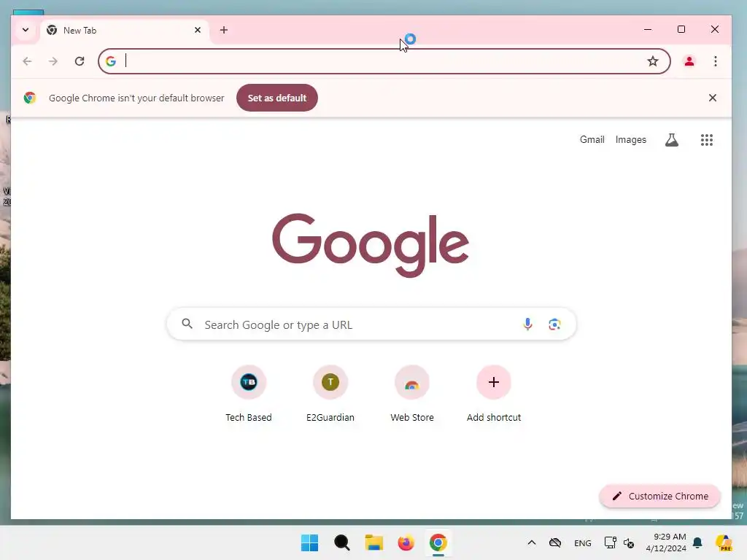Start voice search with microphone
The width and height of the screenshot is (747, 560).
coord(527,324)
